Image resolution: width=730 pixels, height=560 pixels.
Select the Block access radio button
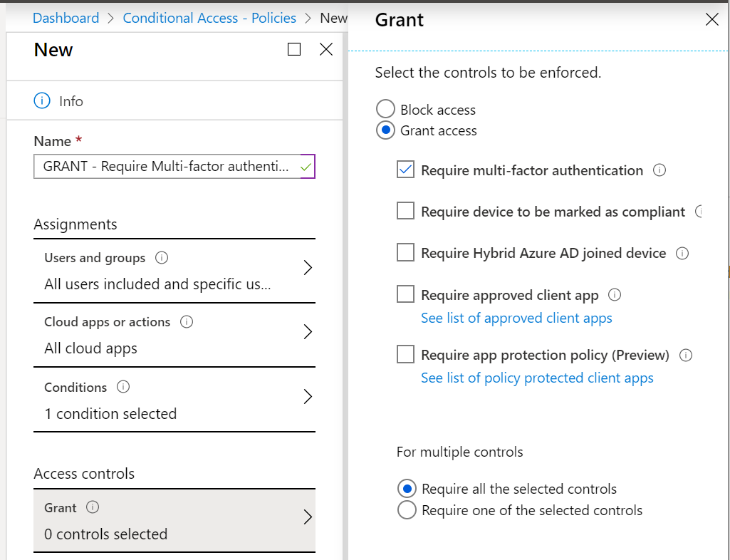pos(385,109)
